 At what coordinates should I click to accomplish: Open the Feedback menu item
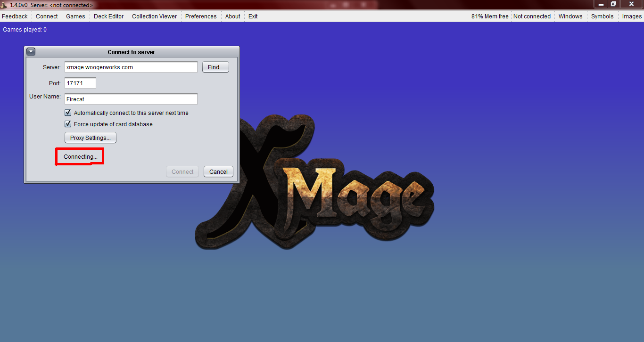pyautogui.click(x=15, y=16)
